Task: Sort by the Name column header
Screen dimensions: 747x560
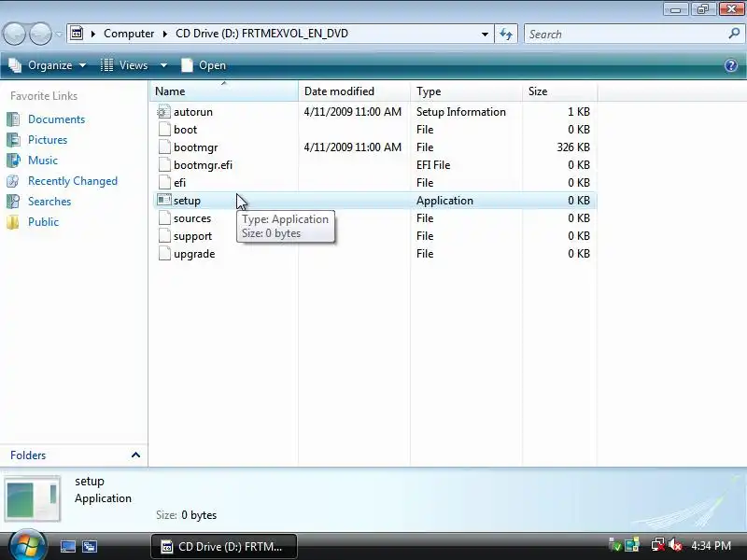Action: (x=224, y=91)
